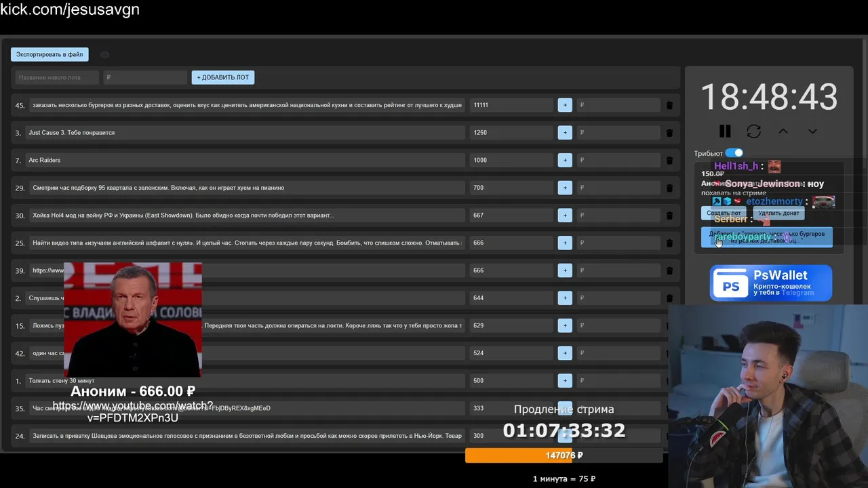
Task: Add bid to Just Cause 3 lot
Action: (565, 133)
